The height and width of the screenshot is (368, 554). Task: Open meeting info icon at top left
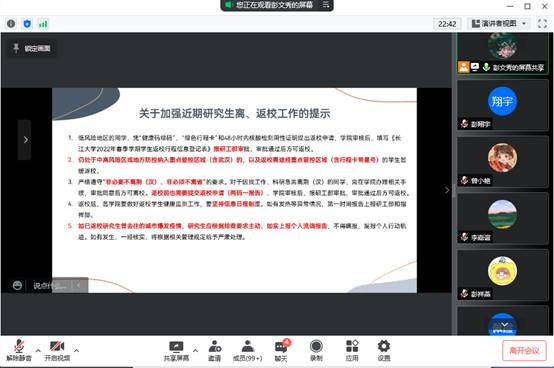coord(11,24)
